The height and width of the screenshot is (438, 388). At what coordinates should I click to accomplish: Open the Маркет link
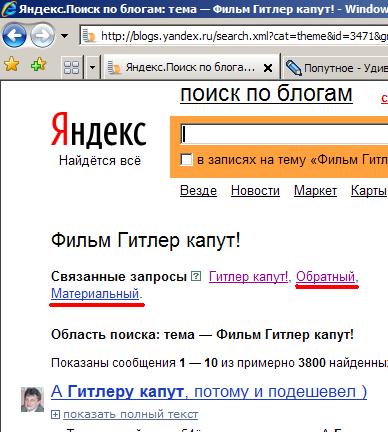pyautogui.click(x=315, y=191)
